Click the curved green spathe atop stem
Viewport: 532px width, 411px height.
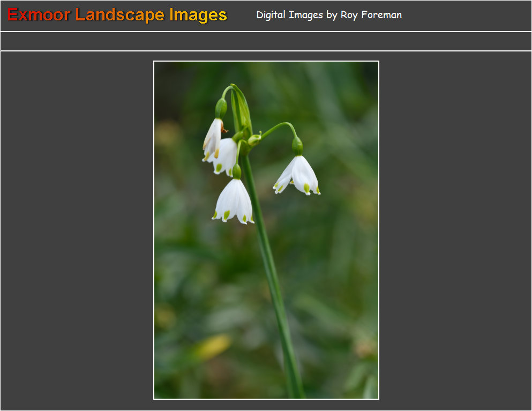pos(241,106)
